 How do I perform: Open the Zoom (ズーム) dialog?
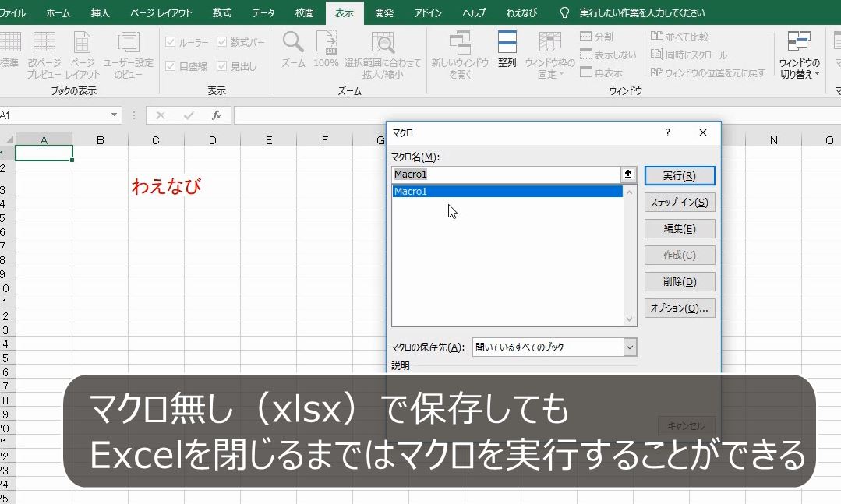293,50
